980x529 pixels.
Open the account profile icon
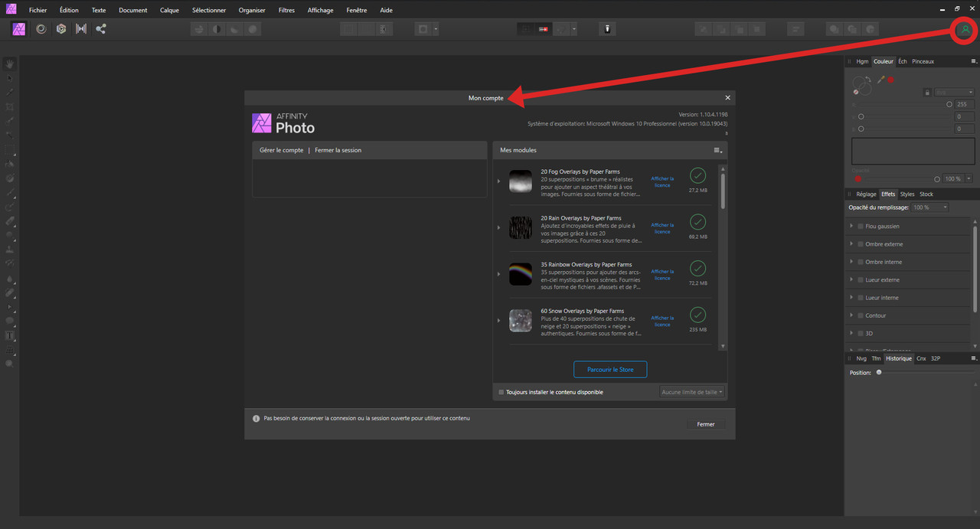[965, 30]
